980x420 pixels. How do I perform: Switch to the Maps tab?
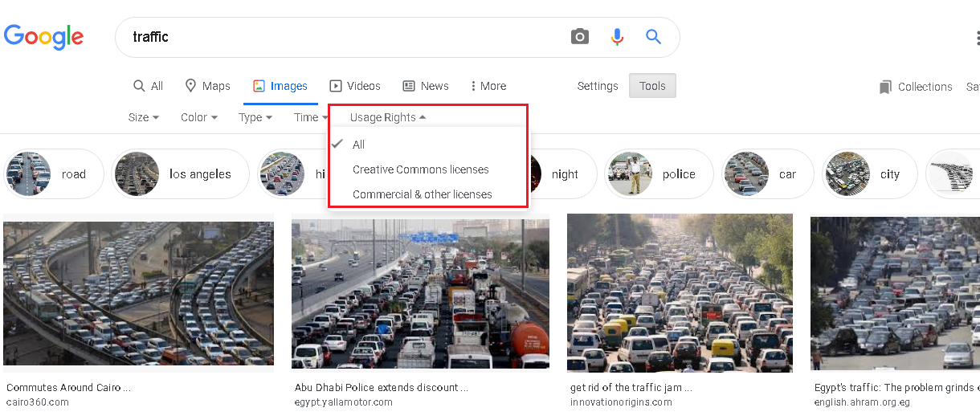tap(207, 86)
